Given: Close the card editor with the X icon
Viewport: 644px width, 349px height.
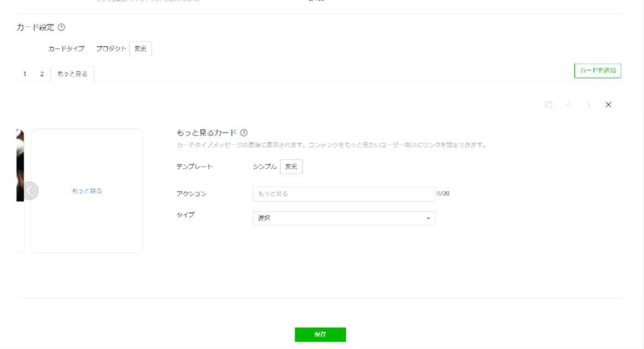Looking at the screenshot, I should pos(608,104).
